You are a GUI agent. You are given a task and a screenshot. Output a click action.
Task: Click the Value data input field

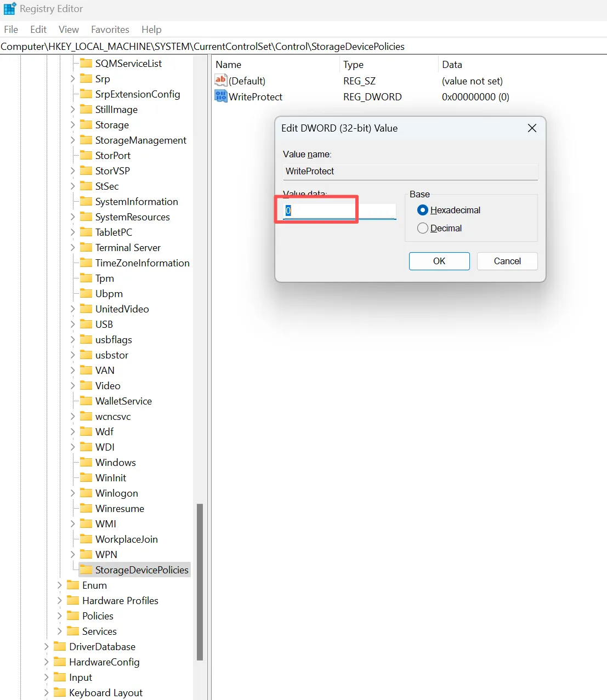(339, 210)
